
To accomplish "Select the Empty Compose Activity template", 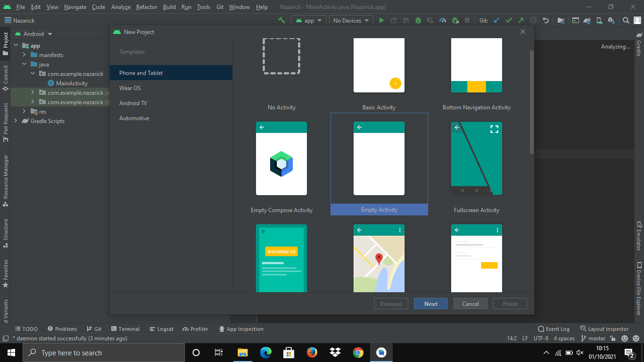I will click(281, 159).
